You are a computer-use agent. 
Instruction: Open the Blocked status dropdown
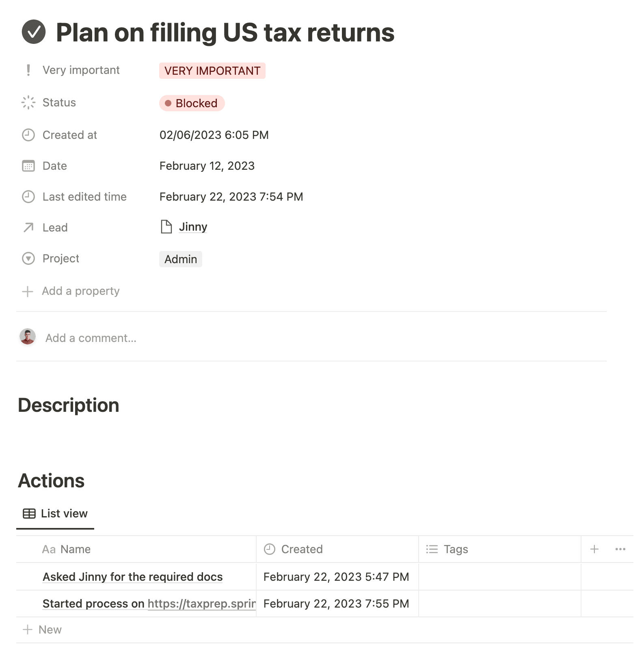192,103
